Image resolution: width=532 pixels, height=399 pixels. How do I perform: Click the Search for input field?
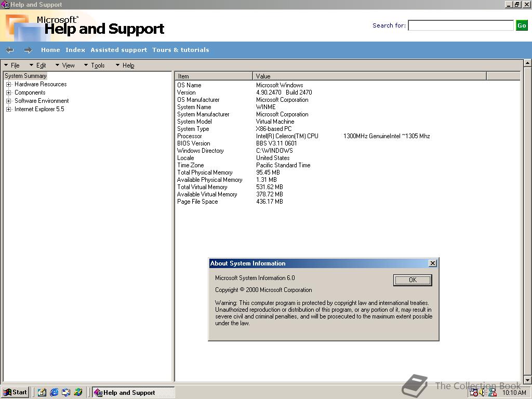(x=461, y=25)
